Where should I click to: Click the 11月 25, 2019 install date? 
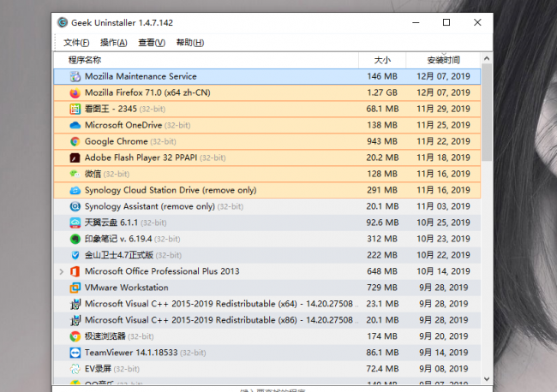click(x=443, y=125)
